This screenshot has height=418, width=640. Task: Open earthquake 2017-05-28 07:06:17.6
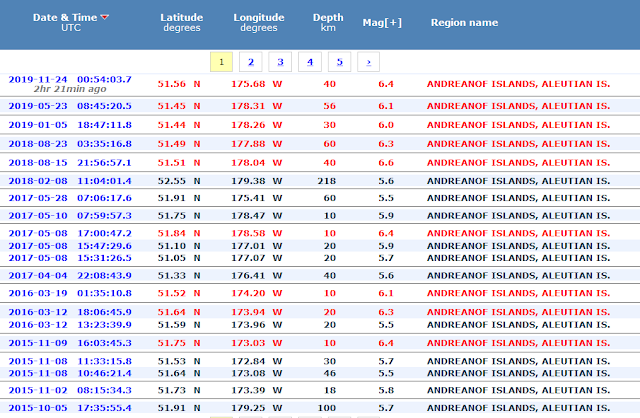click(x=70, y=198)
